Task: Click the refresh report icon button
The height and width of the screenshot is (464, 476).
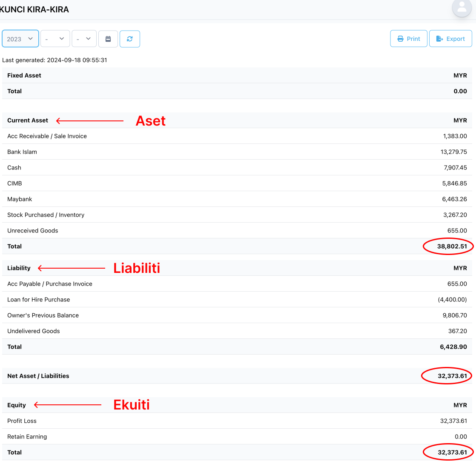Action: click(129, 39)
